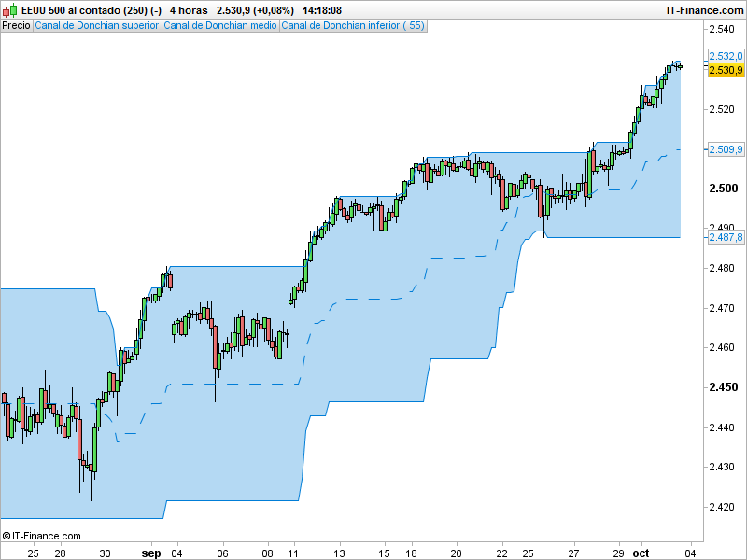This screenshot has width=747, height=560.
Task: Click date 15 on the time axis
Action: coord(384,553)
